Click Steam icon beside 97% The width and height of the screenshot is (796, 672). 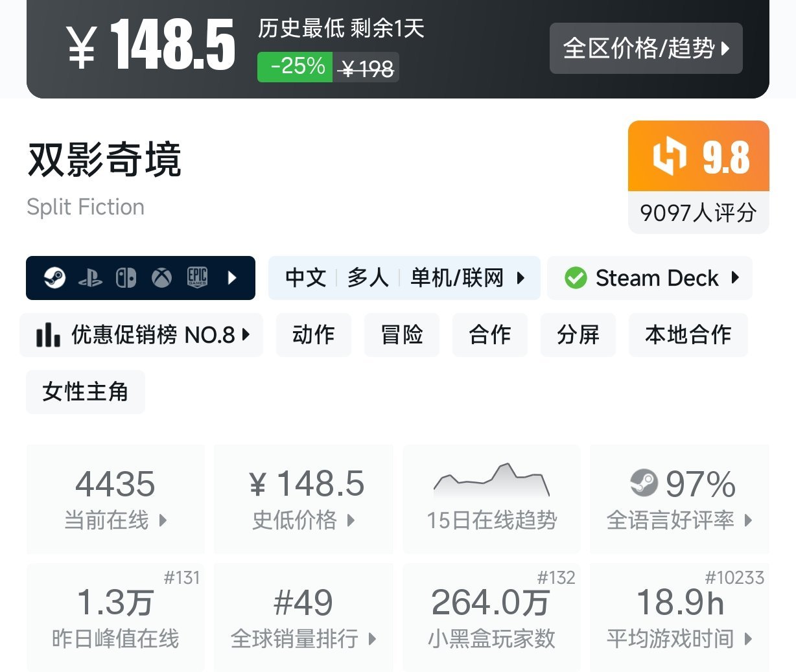click(644, 483)
